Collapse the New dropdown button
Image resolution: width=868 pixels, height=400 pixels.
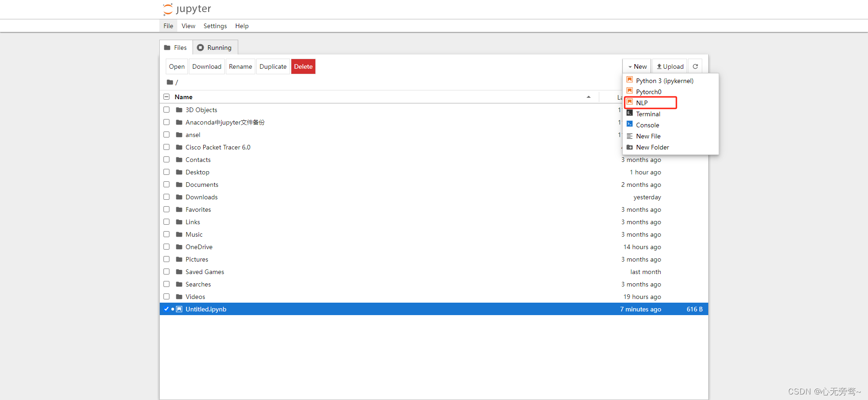(x=637, y=66)
